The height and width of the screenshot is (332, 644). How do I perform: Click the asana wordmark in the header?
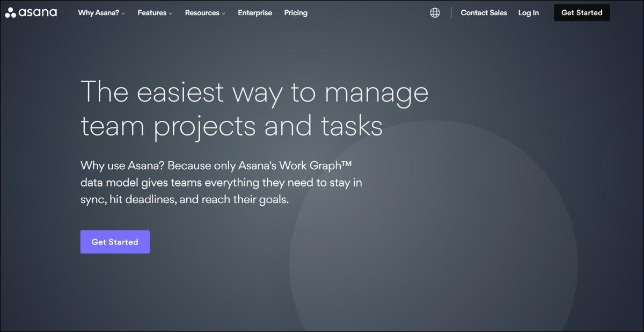38,12
